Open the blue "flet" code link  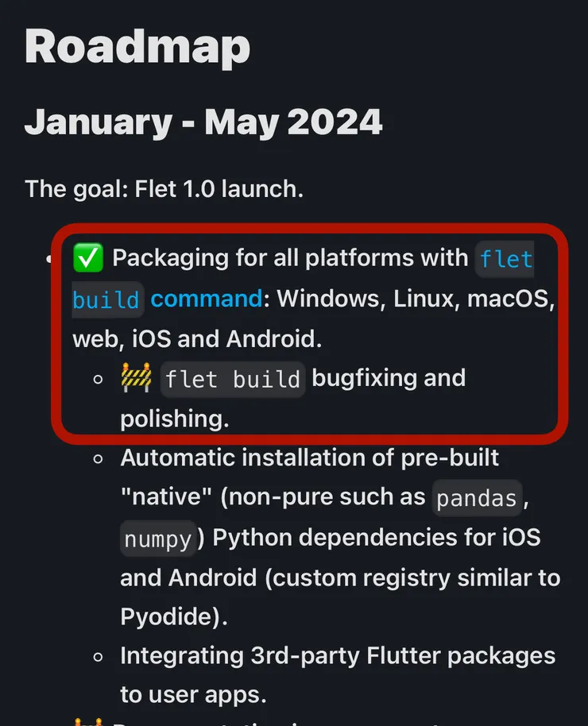[x=505, y=260]
